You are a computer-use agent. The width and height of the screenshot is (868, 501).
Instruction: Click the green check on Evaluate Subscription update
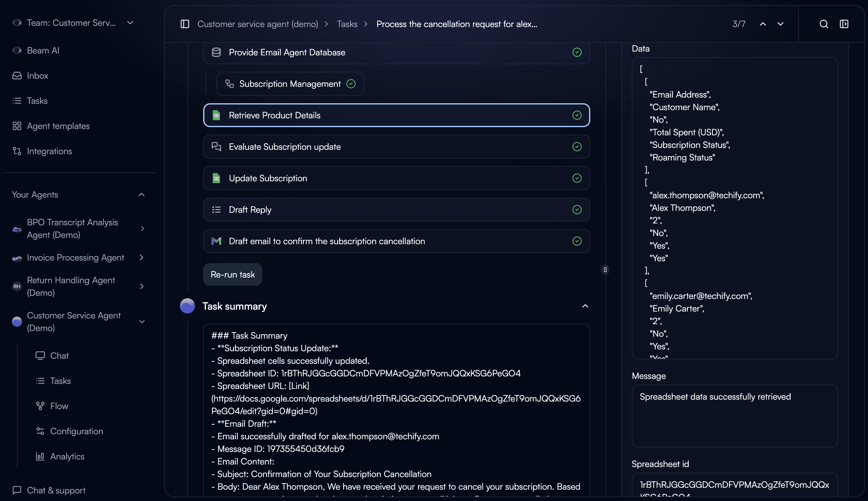tap(577, 147)
